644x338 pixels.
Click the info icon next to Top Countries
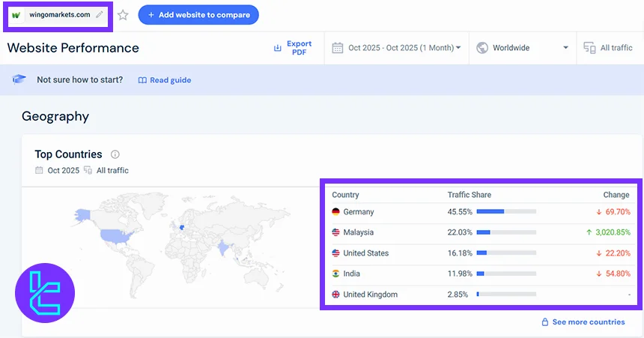(115, 154)
